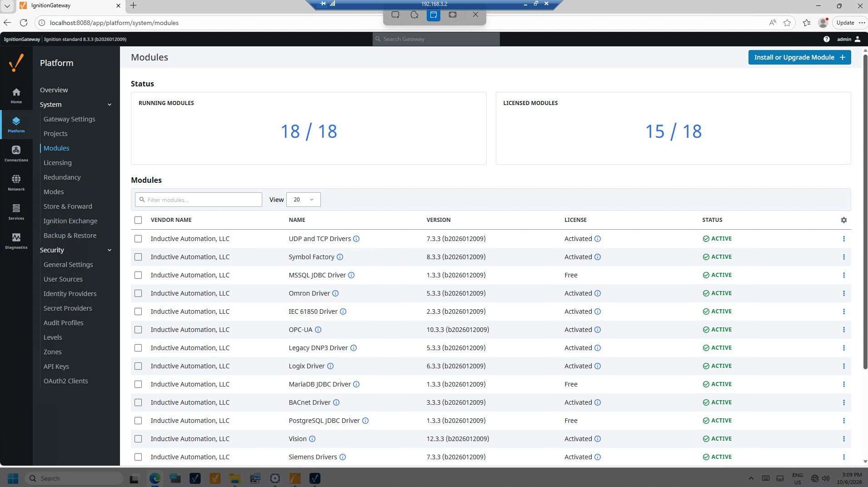Open browser tab list dropdown
Image resolution: width=868 pixels, height=487 pixels.
click(x=7, y=6)
